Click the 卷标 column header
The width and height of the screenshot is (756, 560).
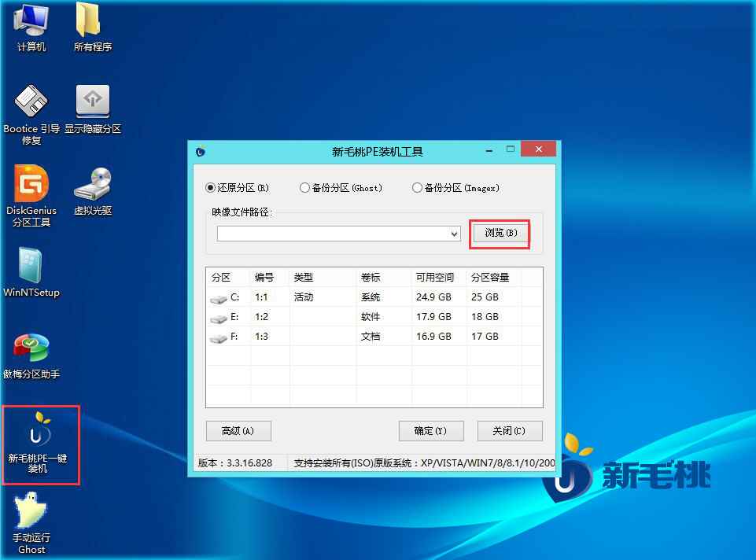(384, 278)
